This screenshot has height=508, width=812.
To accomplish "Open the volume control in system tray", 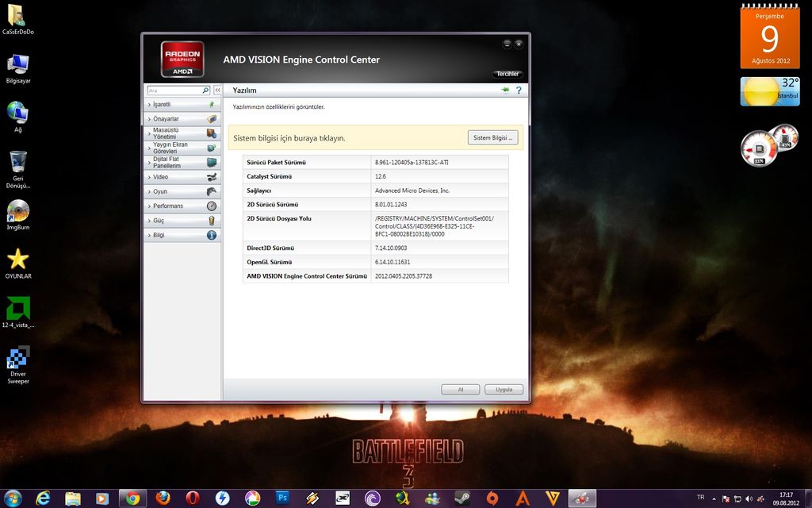I will pyautogui.click(x=749, y=498).
